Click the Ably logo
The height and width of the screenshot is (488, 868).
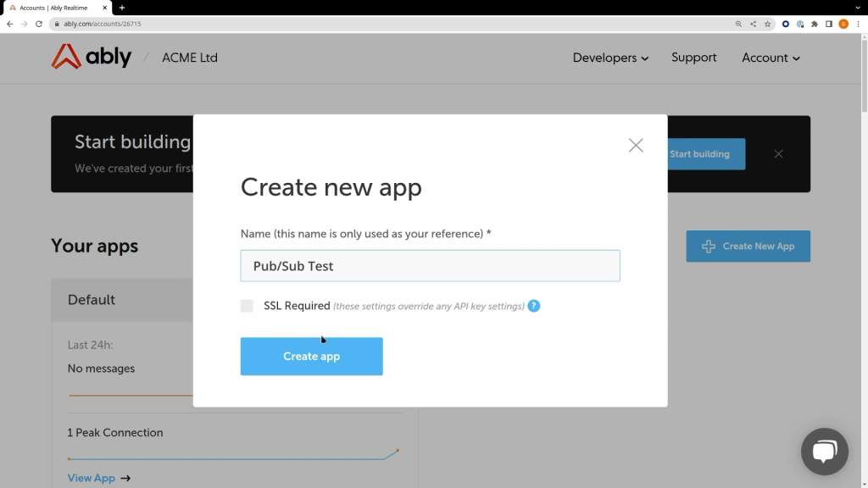point(92,58)
